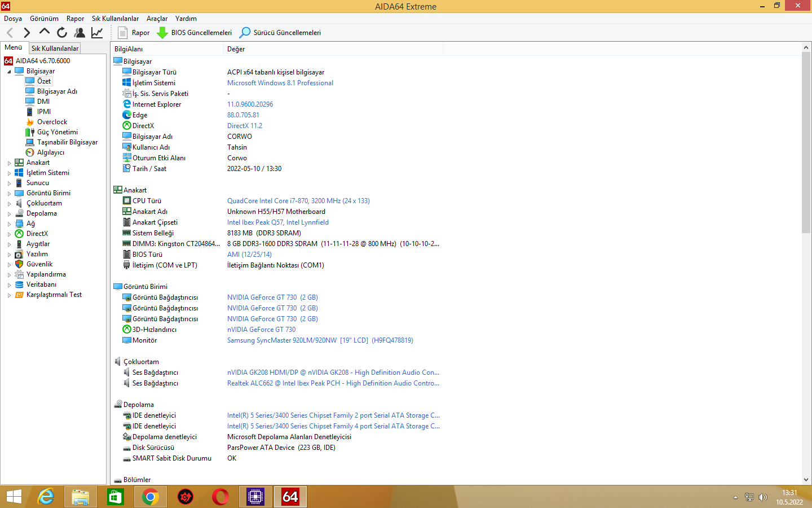Switch to the Menü tab

click(14, 47)
